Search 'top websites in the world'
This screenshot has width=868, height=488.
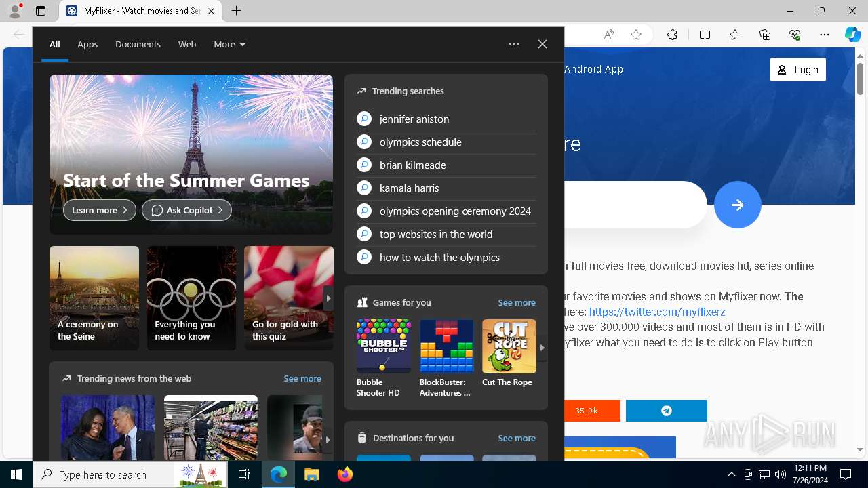pyautogui.click(x=446, y=234)
